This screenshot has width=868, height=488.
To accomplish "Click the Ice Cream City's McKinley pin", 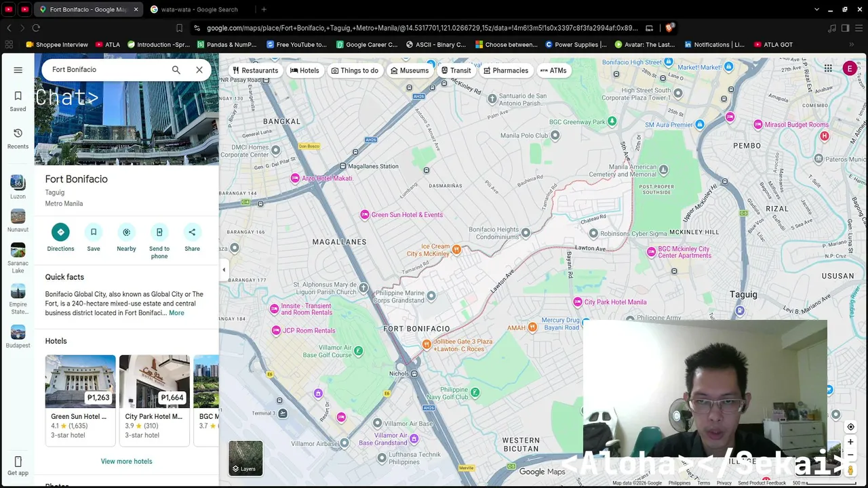I will [456, 250].
